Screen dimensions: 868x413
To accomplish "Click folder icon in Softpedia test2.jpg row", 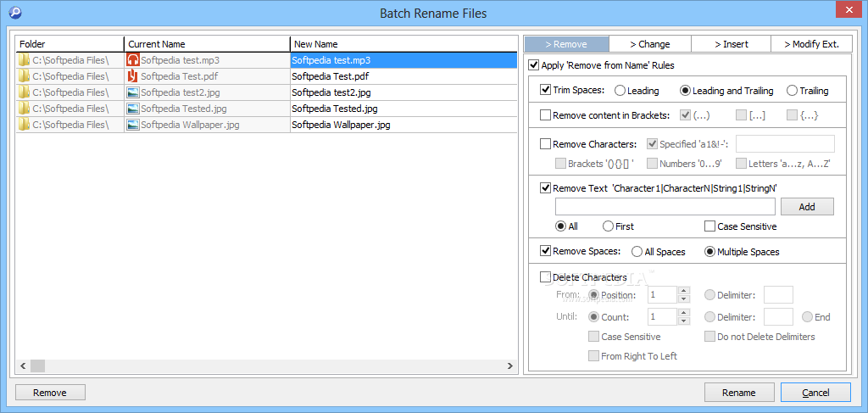I will [x=24, y=92].
